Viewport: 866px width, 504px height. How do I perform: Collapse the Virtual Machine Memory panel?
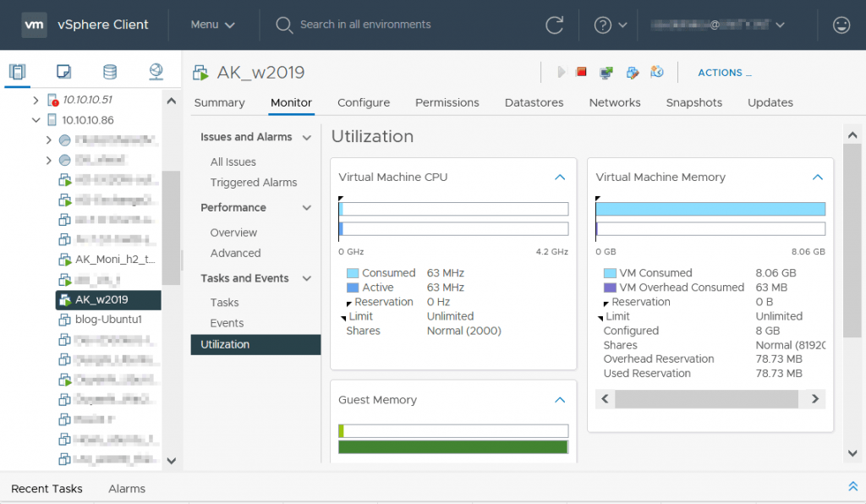click(x=817, y=177)
